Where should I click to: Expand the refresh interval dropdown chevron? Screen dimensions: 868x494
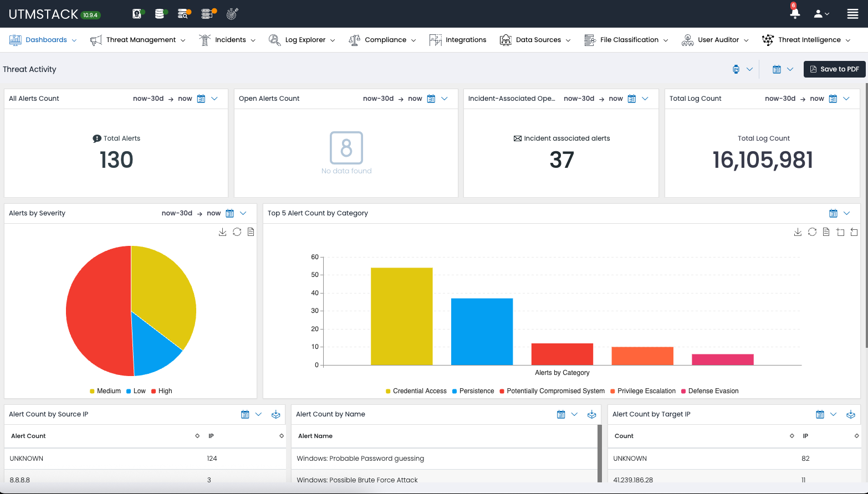[749, 69]
